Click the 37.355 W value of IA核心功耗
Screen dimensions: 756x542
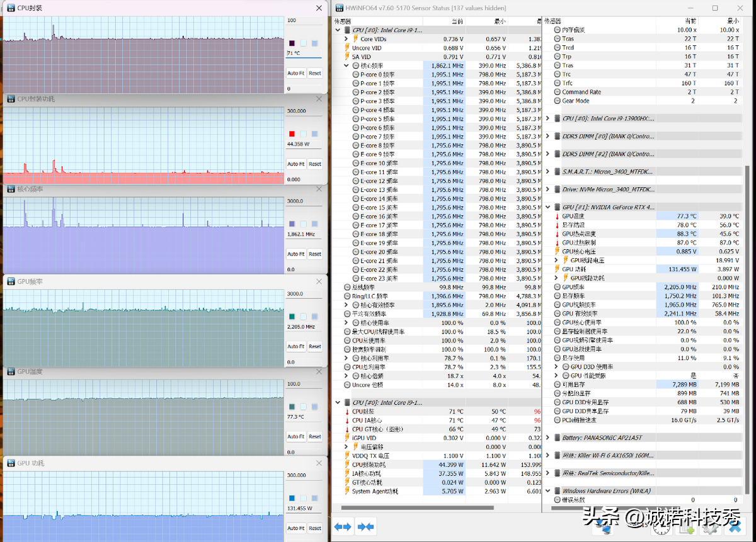tap(450, 473)
